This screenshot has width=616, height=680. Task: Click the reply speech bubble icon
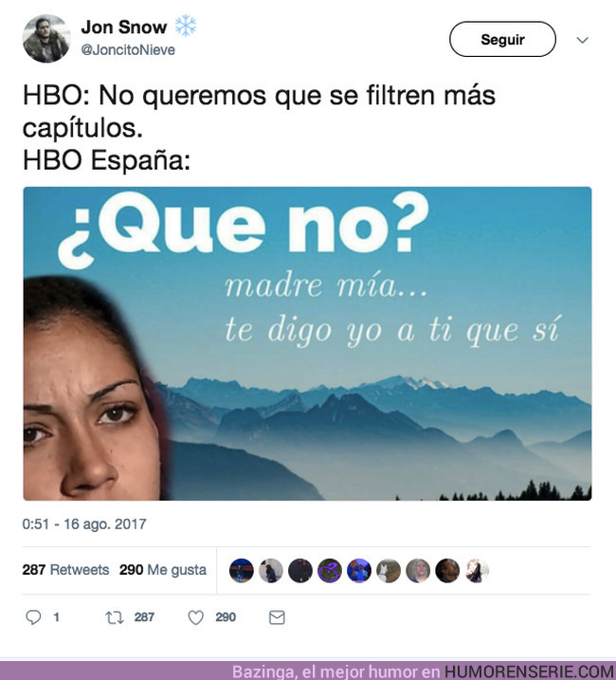[33, 616]
